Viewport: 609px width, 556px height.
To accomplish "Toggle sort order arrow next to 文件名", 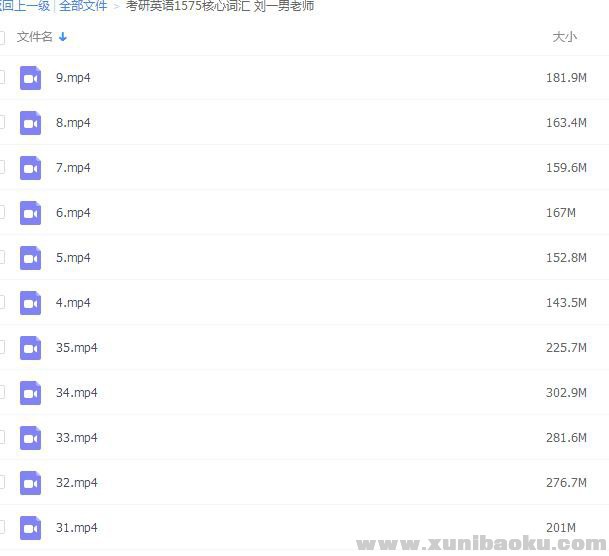I will pos(63,37).
